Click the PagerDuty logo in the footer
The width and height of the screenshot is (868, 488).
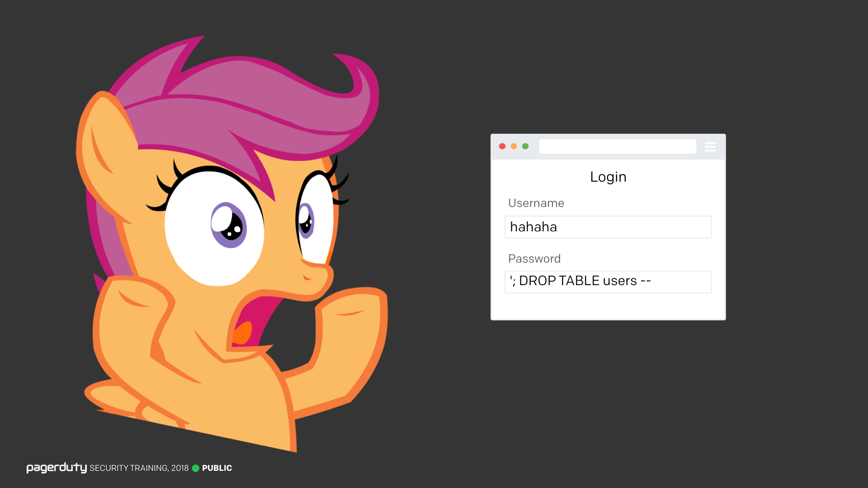pyautogui.click(x=57, y=468)
